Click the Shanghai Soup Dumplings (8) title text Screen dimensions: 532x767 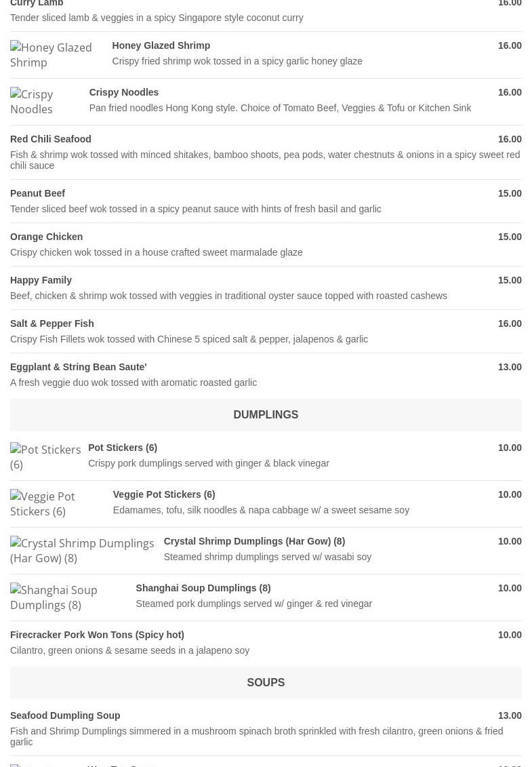coord(203,588)
